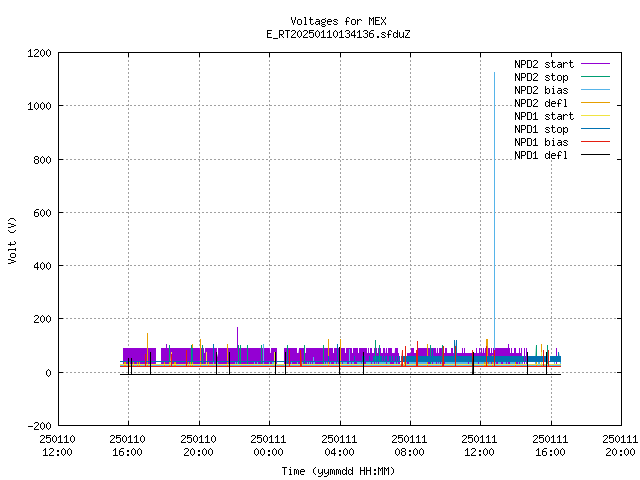Screen dimensions: 640x480
Task: Click the light blue NPD2 bias legend line
Action: pos(596,90)
